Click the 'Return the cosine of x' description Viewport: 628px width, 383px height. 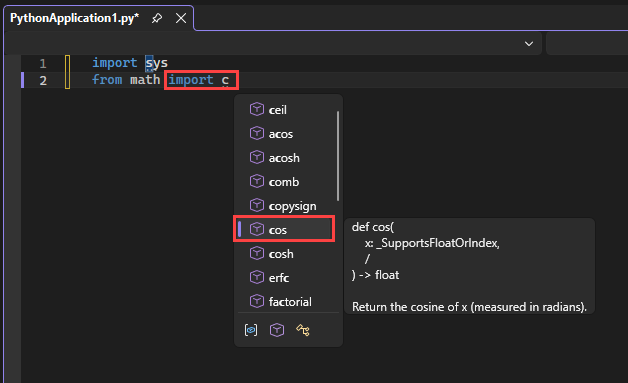[469, 307]
